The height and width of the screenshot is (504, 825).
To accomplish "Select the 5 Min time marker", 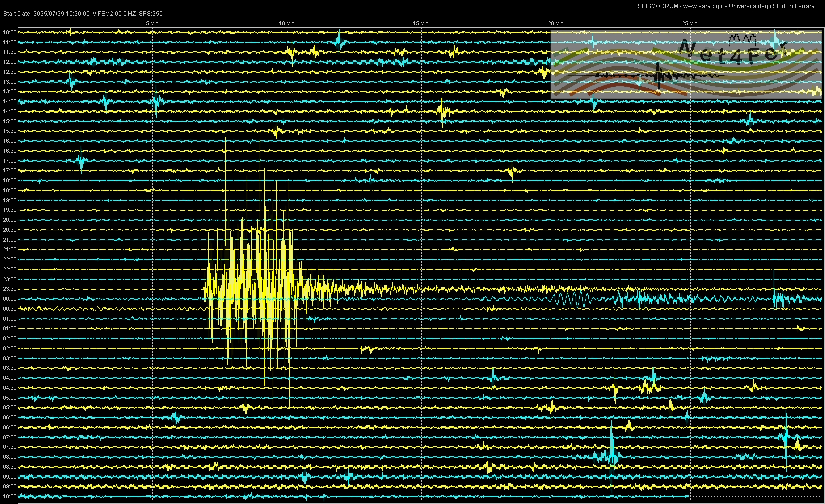I will click(x=152, y=23).
